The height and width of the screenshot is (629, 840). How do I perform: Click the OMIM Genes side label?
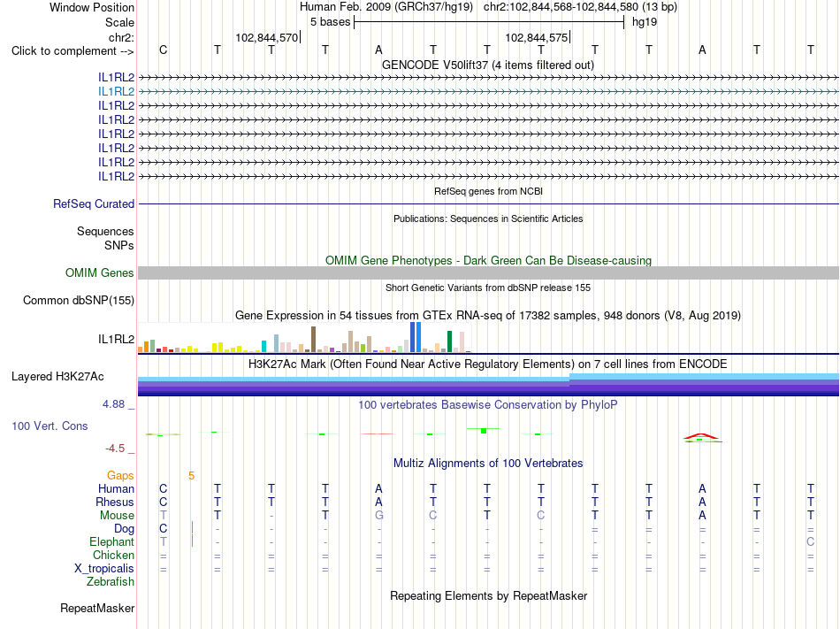tap(99, 272)
